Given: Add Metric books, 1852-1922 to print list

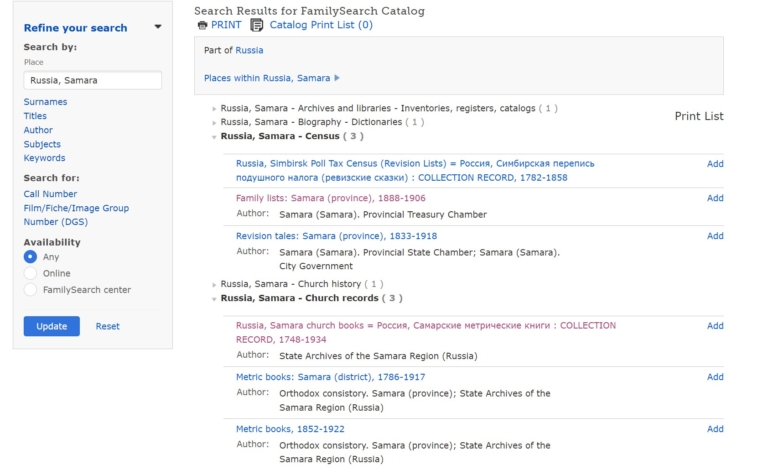Looking at the screenshot, I should (715, 429).
